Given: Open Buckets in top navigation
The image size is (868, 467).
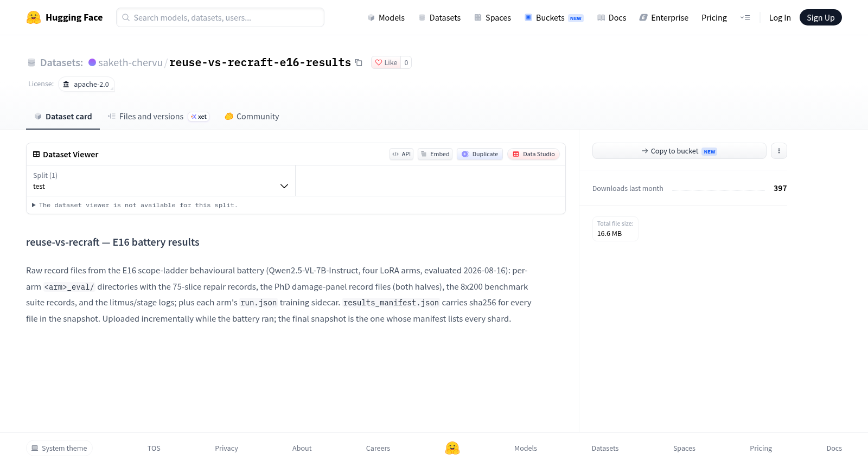Looking at the screenshot, I should point(554,17).
